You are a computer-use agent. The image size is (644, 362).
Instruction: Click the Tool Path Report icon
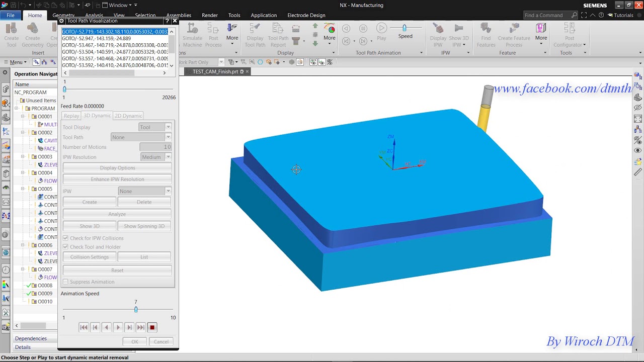point(278,28)
